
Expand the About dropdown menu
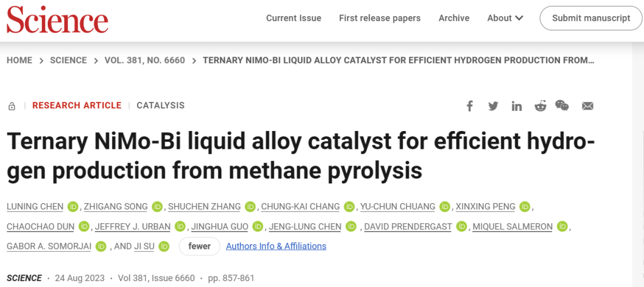(x=505, y=18)
